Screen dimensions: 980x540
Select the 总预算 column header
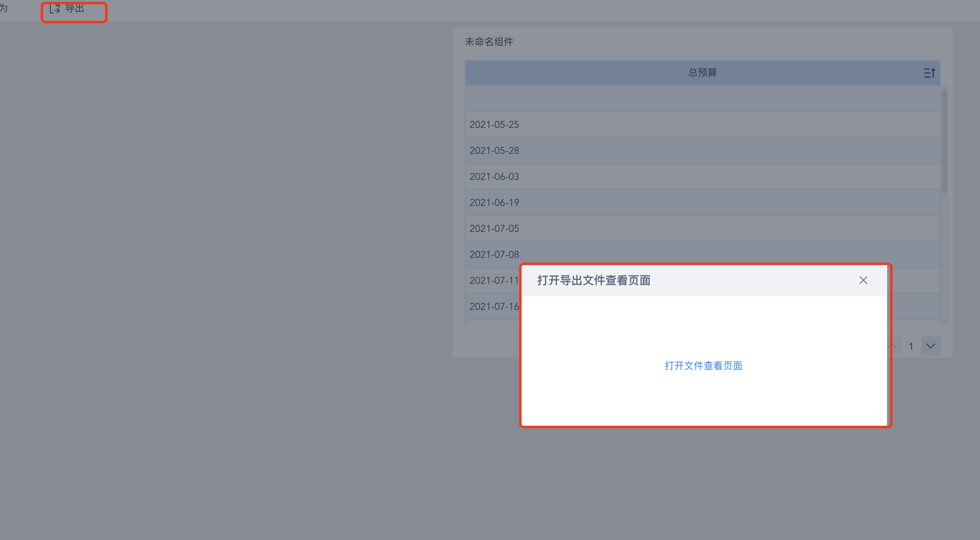tap(702, 73)
